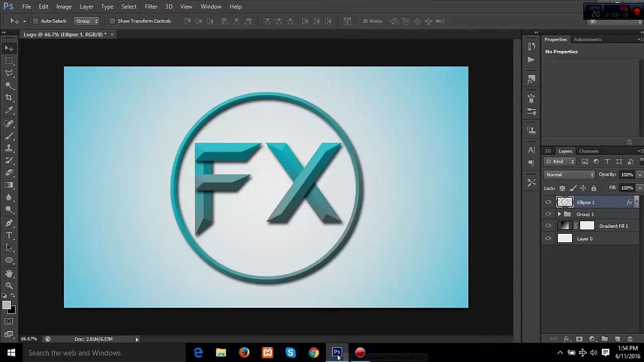The width and height of the screenshot is (644, 362).
Task: Click the Adjustments tab
Action: [x=587, y=39]
